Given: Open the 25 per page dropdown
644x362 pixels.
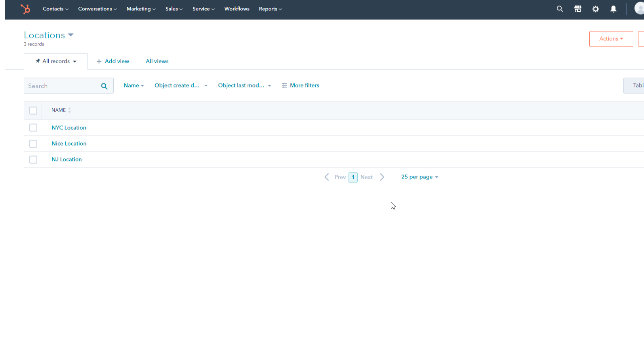Looking at the screenshot, I should click(x=419, y=177).
